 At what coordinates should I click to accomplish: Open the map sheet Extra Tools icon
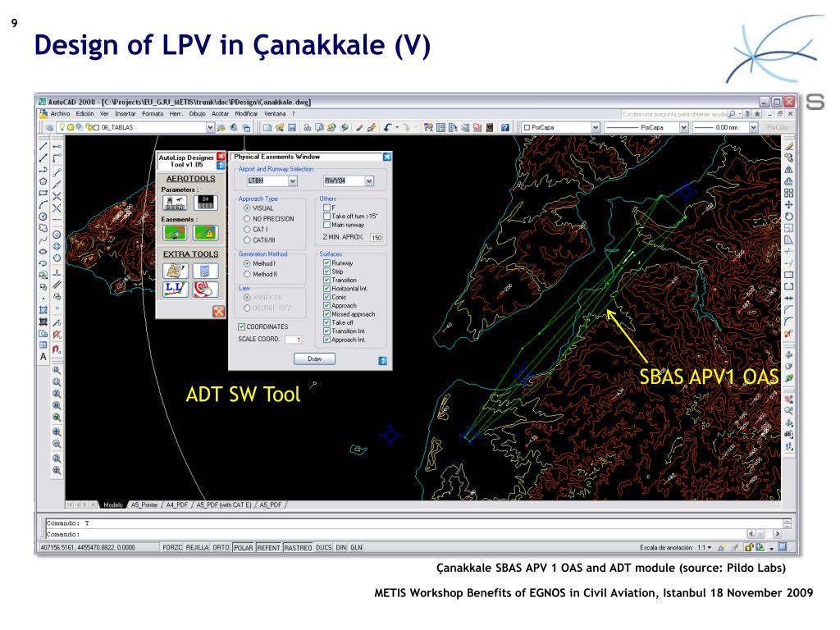175,271
